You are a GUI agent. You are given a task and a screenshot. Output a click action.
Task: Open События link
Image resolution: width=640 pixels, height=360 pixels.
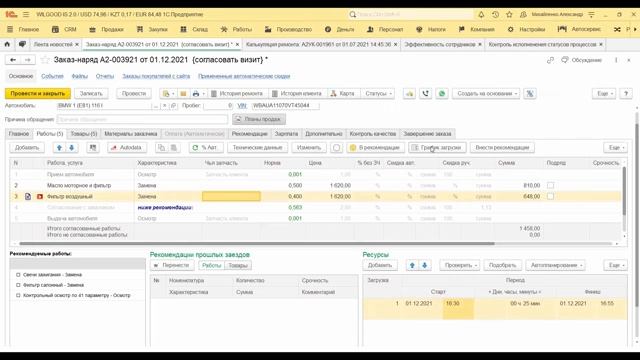tap(52, 76)
